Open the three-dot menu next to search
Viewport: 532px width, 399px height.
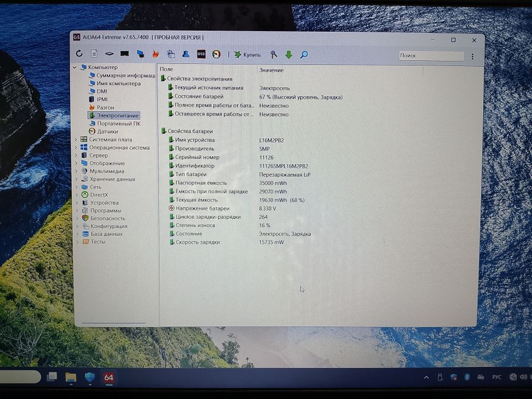[472, 56]
